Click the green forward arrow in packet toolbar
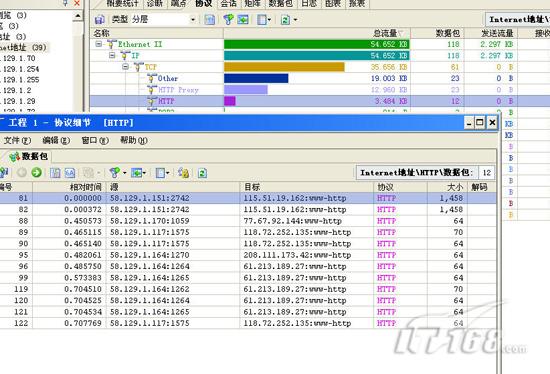The height and width of the screenshot is (374, 550). coord(36,172)
